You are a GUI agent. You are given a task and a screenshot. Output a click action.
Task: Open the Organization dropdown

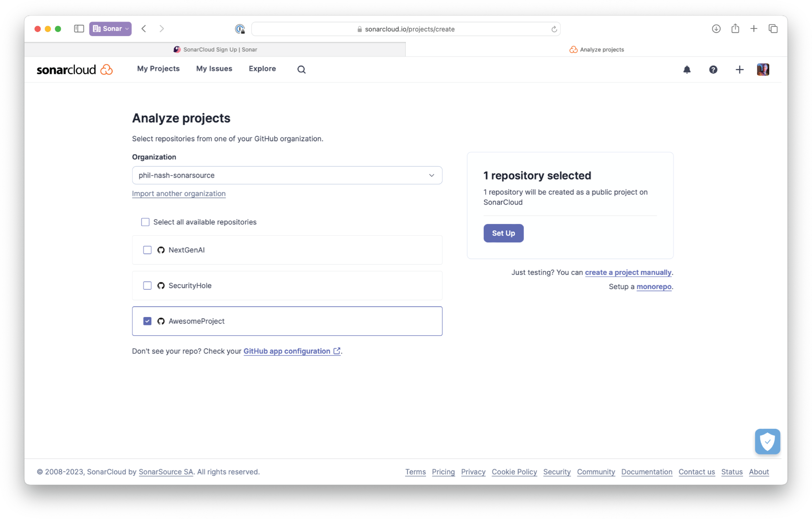coord(431,175)
